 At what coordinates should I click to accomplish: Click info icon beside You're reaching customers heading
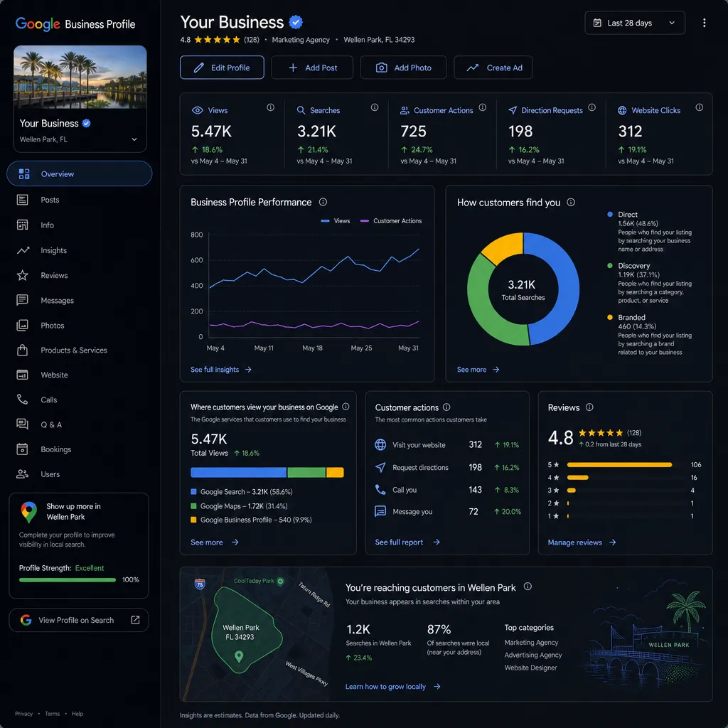[528, 587]
